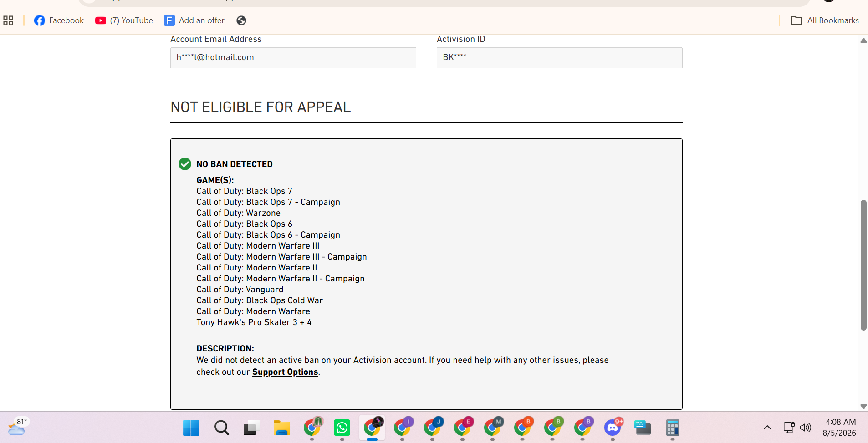Open the Chrome apps grid shortcut

click(x=8, y=20)
